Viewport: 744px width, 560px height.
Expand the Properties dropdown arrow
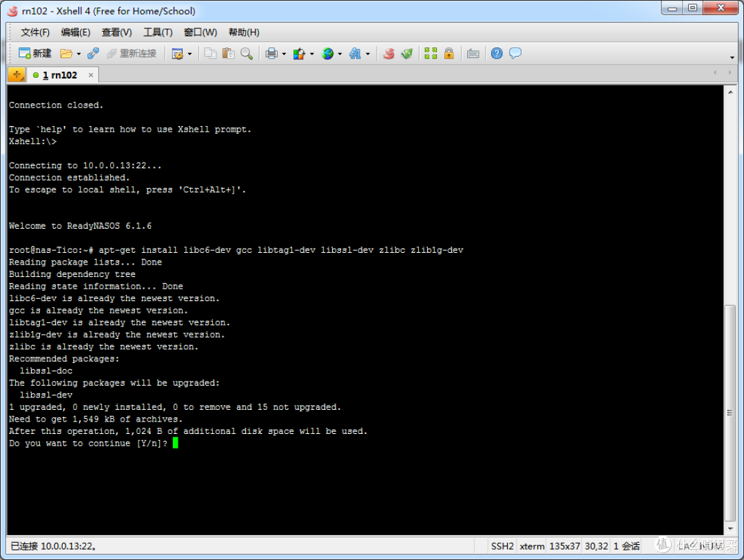[190, 54]
